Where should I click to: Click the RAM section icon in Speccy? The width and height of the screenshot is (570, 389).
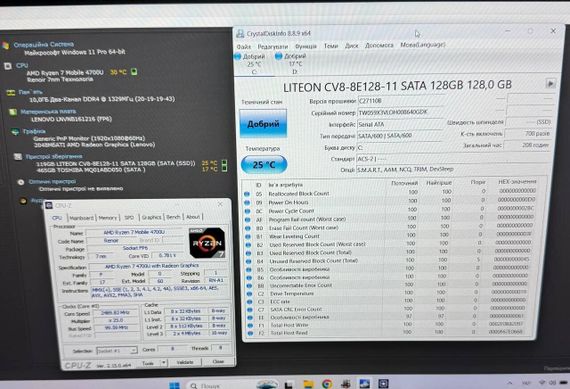pyautogui.click(x=11, y=93)
